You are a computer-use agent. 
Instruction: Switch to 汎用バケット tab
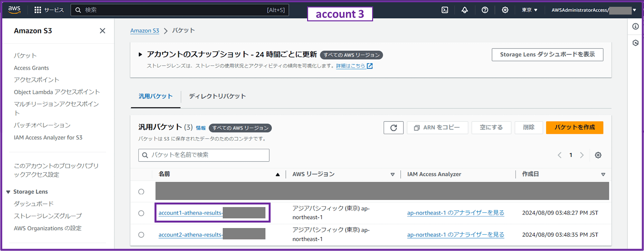pos(156,96)
